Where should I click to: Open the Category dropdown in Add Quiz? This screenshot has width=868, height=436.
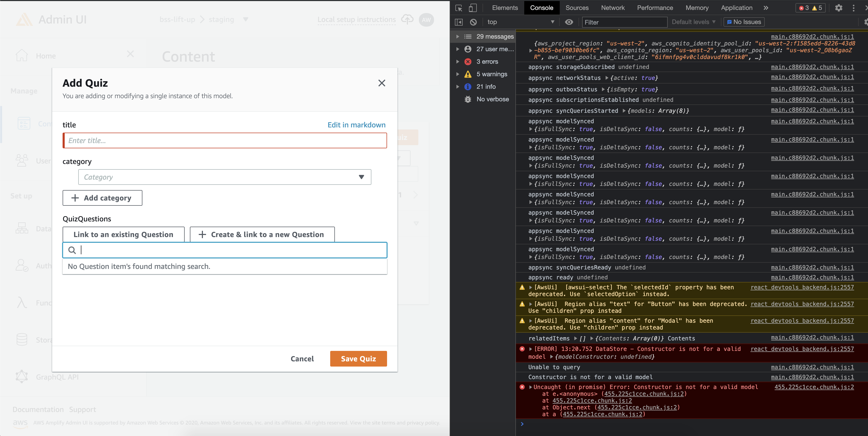coord(224,177)
